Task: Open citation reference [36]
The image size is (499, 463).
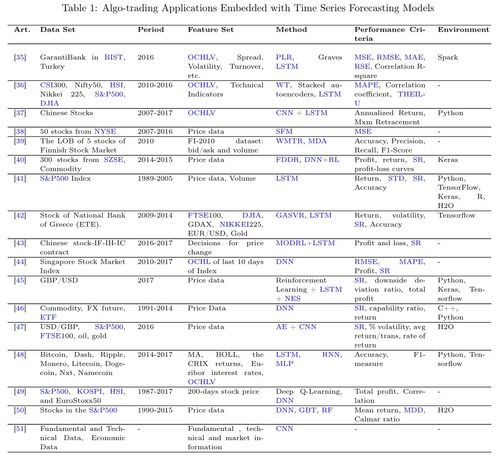Action: coord(20,85)
